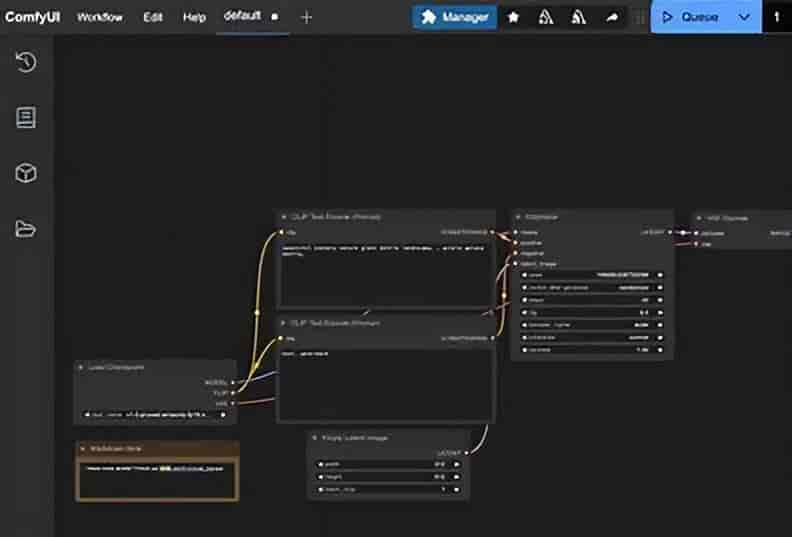This screenshot has height=537, width=792.
Task: Decrease KSampler steps with left arrow
Action: point(525,300)
